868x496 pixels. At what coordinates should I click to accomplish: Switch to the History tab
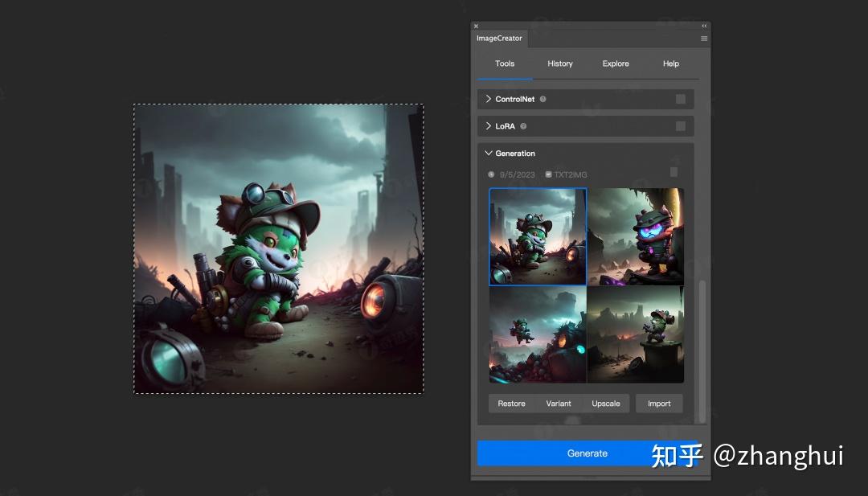[x=560, y=64]
